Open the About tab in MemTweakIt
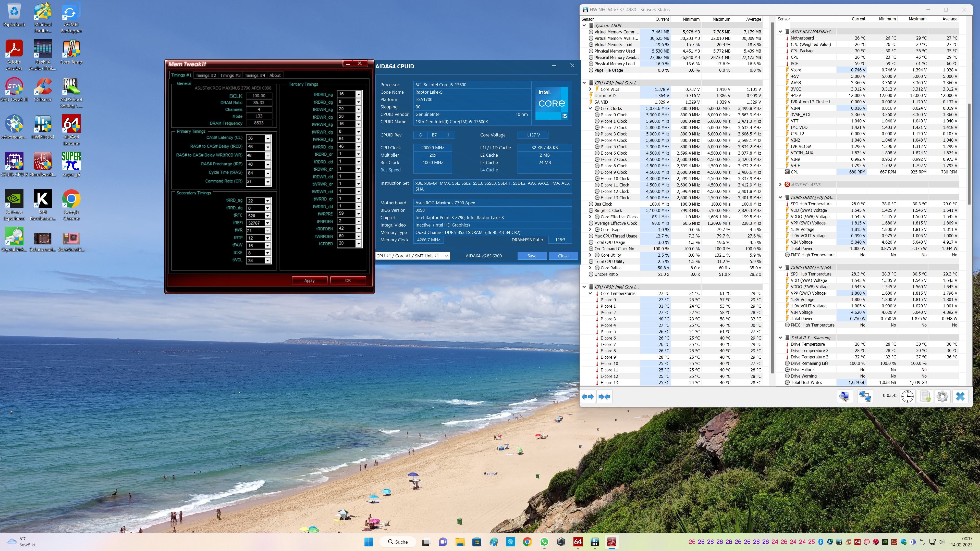The height and width of the screenshot is (551, 980). coord(275,75)
